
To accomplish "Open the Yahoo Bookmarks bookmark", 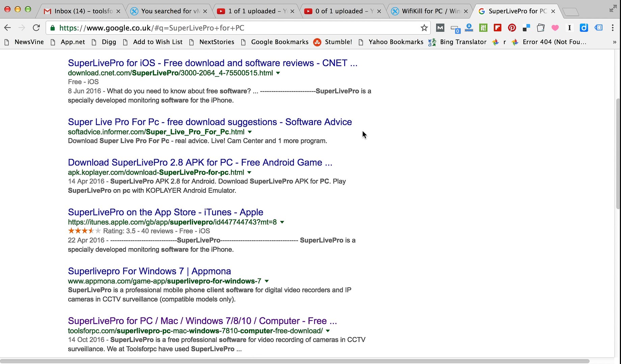I will pos(391,42).
